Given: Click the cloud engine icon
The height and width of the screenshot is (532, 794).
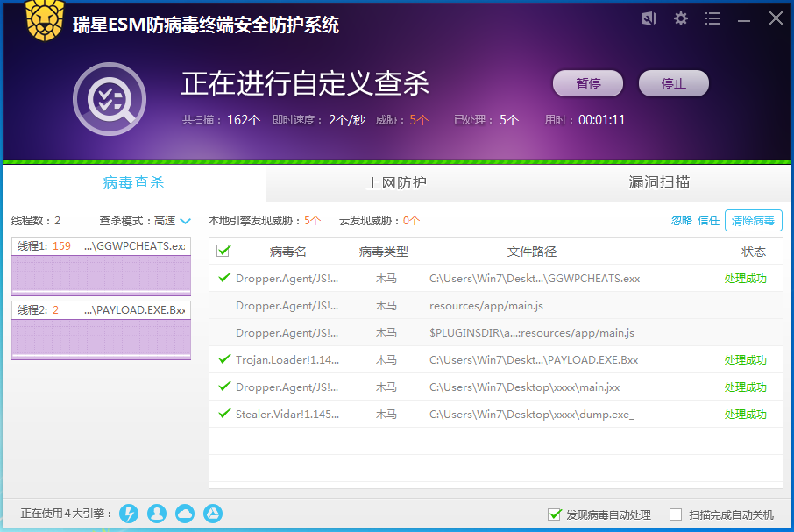Looking at the screenshot, I should pyautogui.click(x=185, y=514).
